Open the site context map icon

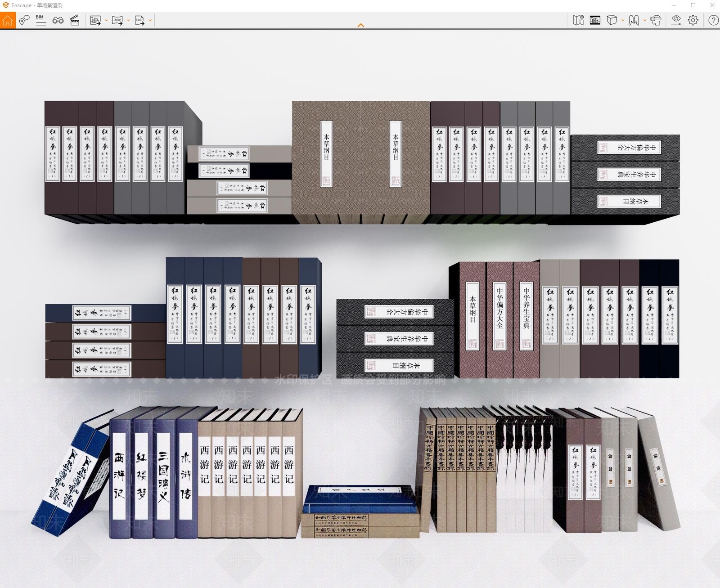(x=578, y=20)
